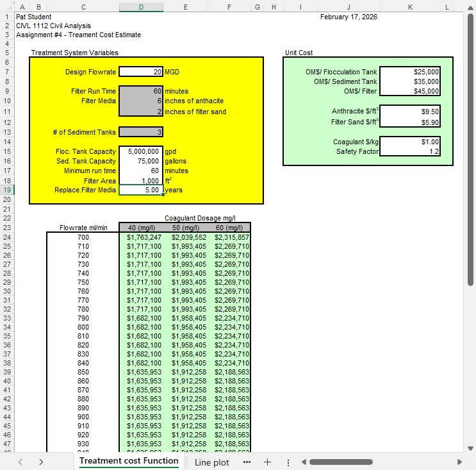This screenshot has width=476, height=470.
Task: Switch to the Line plot sheet tab
Action: (211, 462)
